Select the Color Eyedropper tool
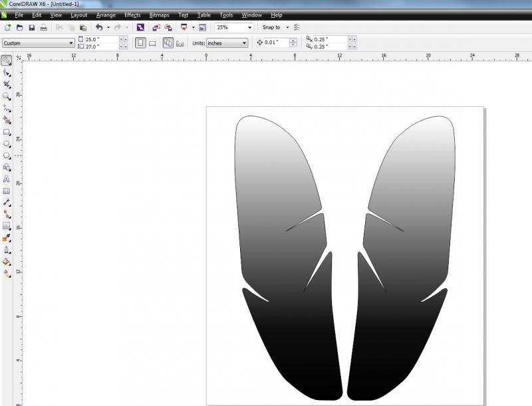 [7, 239]
